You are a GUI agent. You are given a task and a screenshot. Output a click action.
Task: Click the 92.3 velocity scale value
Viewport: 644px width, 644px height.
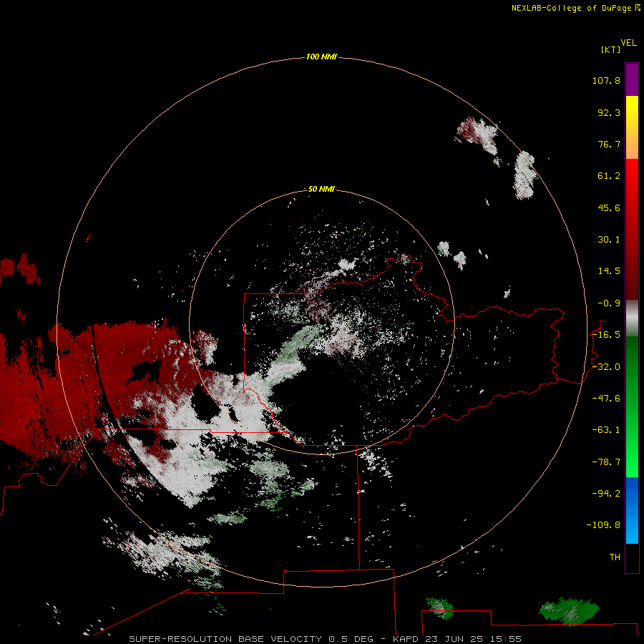[609, 112]
